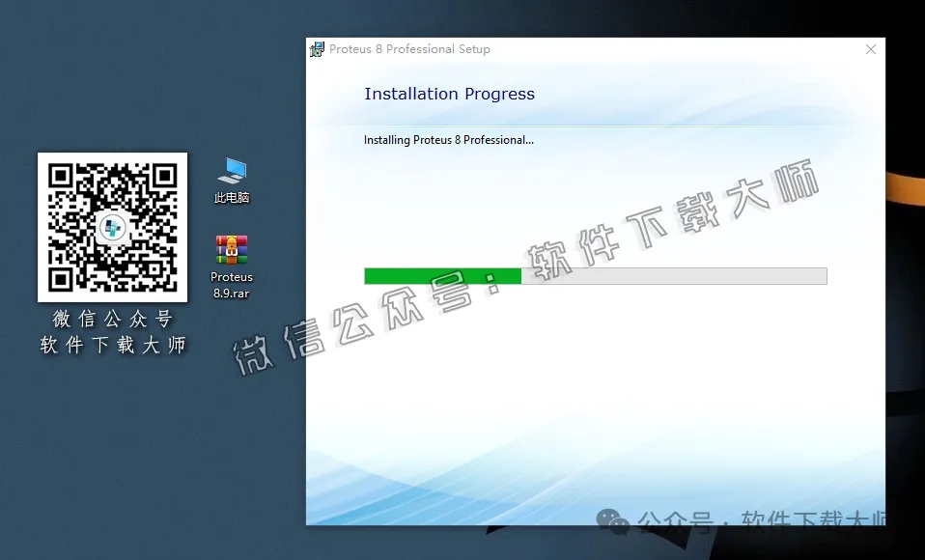The height and width of the screenshot is (560, 925).
Task: Click the 软件下载大师 caption under QR code
Action: tap(112, 345)
